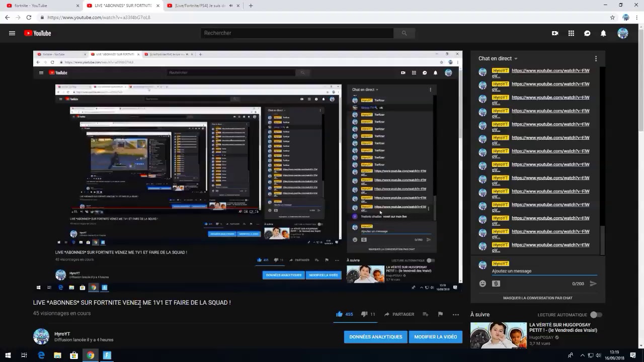Open the messages speech bubble icon
The height and width of the screenshot is (362, 644).
click(x=587, y=33)
